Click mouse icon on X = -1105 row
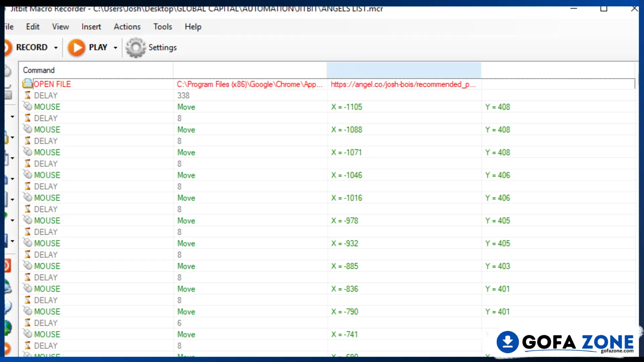Viewport: 644px width, 362px height. click(28, 107)
